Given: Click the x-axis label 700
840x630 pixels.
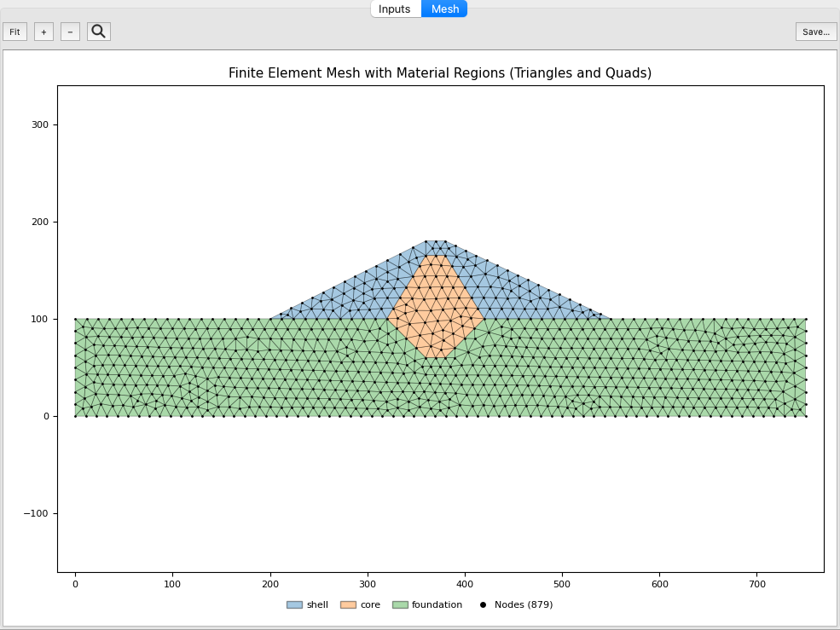Looking at the screenshot, I should click(757, 585).
